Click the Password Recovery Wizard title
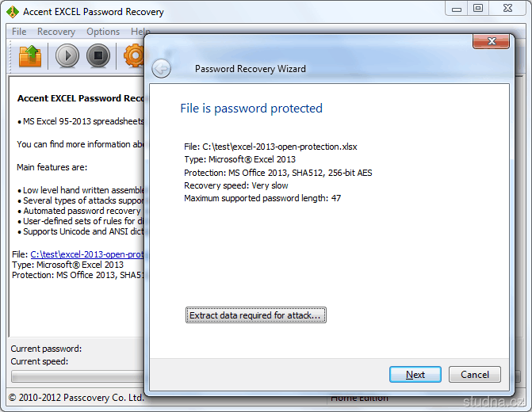 [251, 69]
